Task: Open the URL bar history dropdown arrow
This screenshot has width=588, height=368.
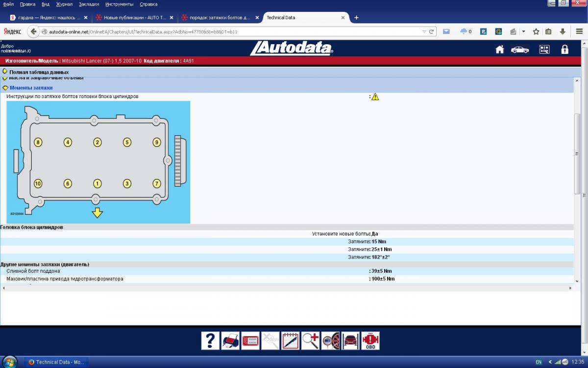Action: (x=424, y=31)
